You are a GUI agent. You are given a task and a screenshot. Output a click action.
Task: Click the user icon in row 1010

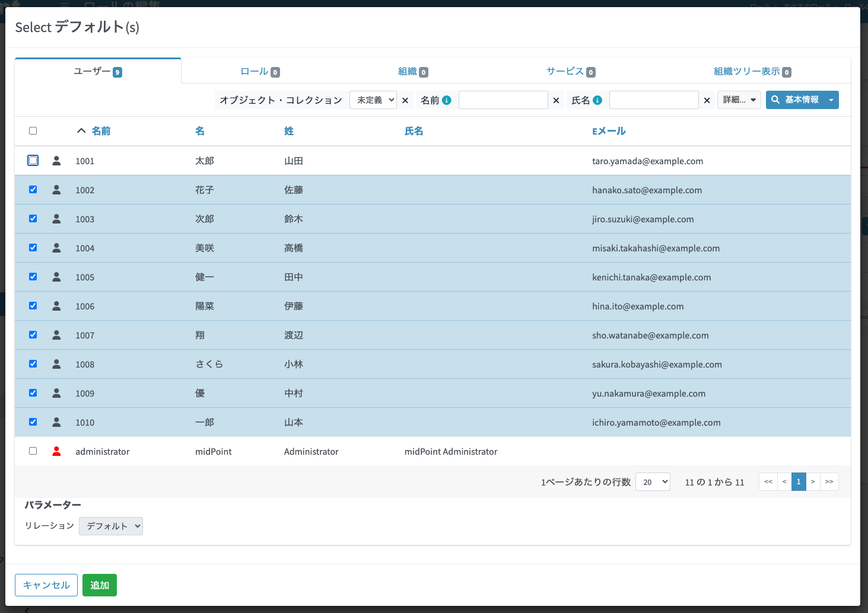(x=56, y=422)
